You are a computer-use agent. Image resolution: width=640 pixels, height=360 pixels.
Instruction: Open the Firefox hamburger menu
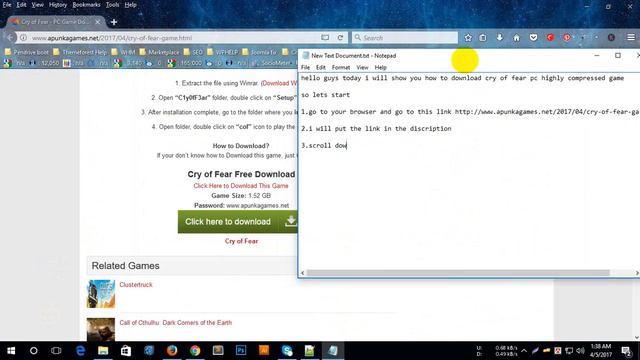click(631, 37)
